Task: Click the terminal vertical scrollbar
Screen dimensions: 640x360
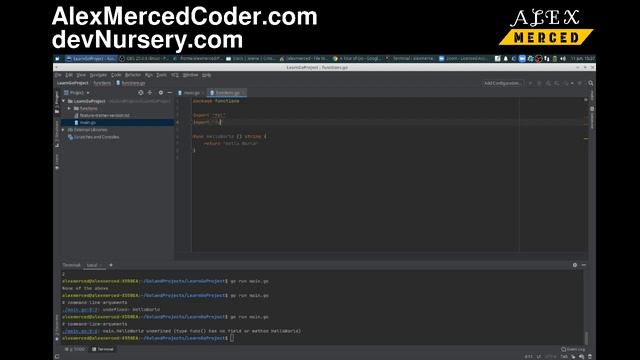Action: (x=586, y=338)
